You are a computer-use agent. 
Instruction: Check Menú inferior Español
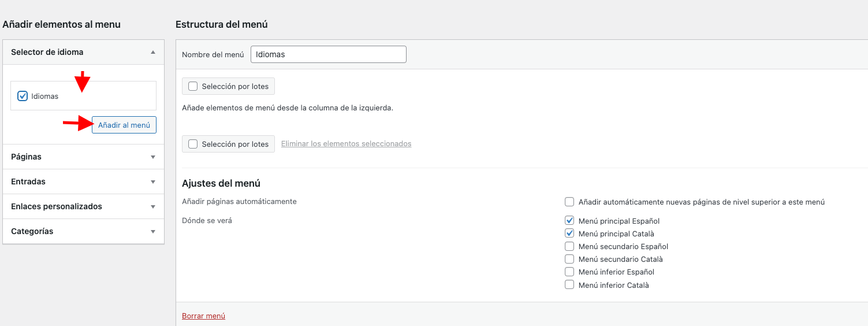569,272
